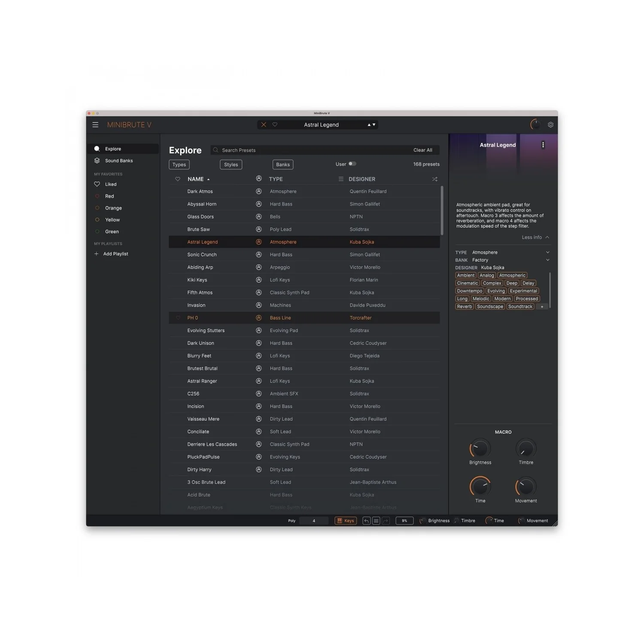Image resolution: width=644 pixels, height=644 pixels.
Task: Open the Explore section in the sidebar
Action: pyautogui.click(x=123, y=149)
